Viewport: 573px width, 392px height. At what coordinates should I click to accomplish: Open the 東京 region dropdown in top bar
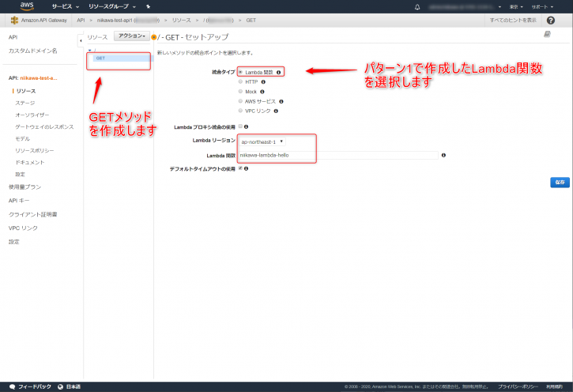tap(516, 7)
